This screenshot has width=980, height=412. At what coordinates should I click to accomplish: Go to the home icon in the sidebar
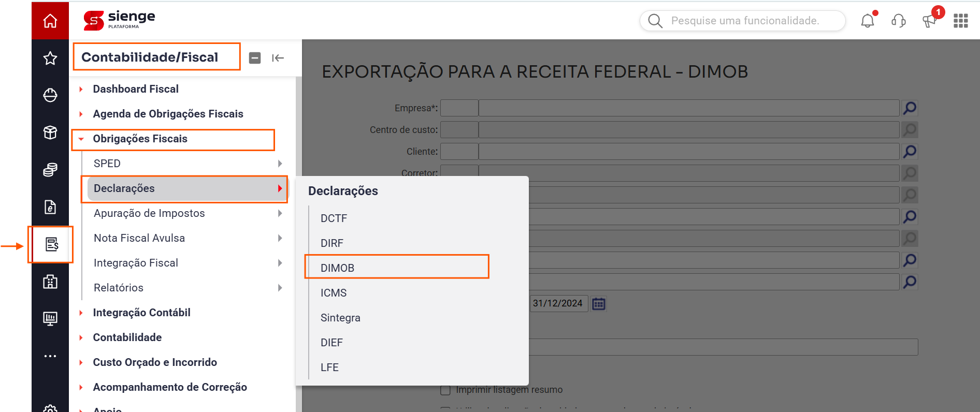[50, 21]
